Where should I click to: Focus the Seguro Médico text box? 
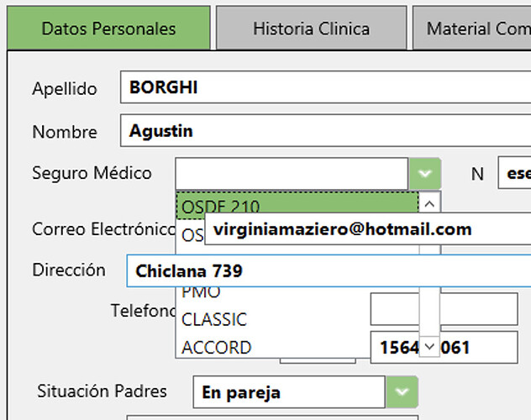pyautogui.click(x=292, y=174)
